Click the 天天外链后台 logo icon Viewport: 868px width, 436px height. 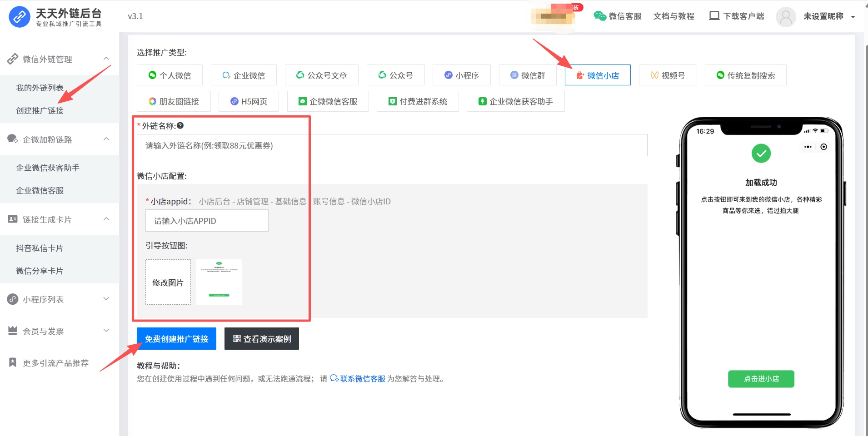coord(20,17)
